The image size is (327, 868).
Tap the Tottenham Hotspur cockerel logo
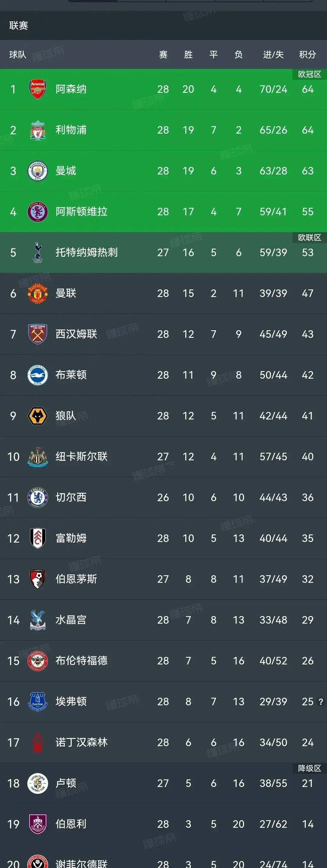point(38,252)
